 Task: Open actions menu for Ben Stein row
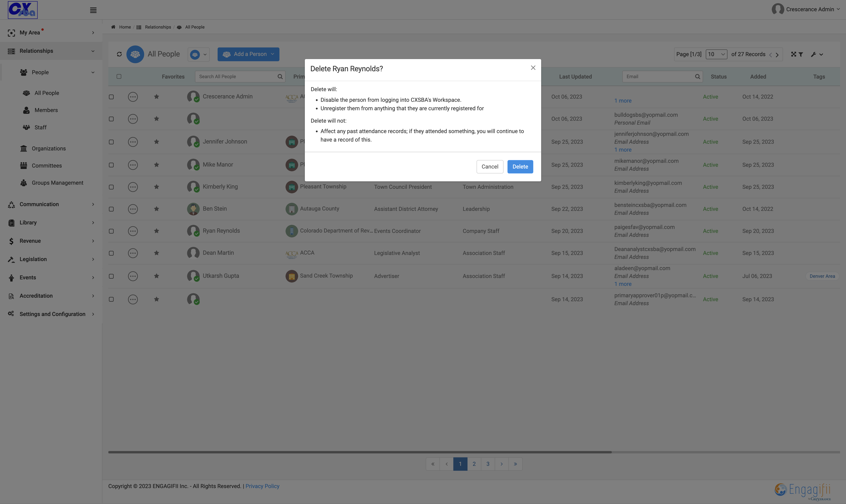[133, 209]
